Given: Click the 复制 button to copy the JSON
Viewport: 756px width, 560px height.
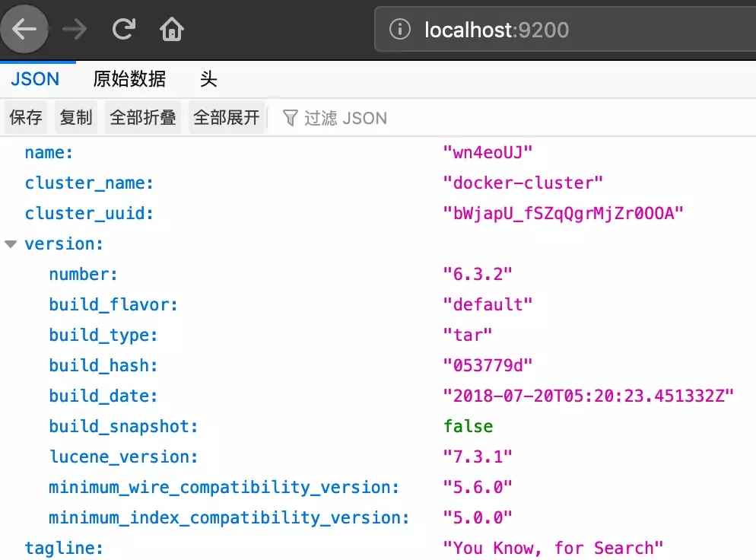Looking at the screenshot, I should click(x=75, y=117).
